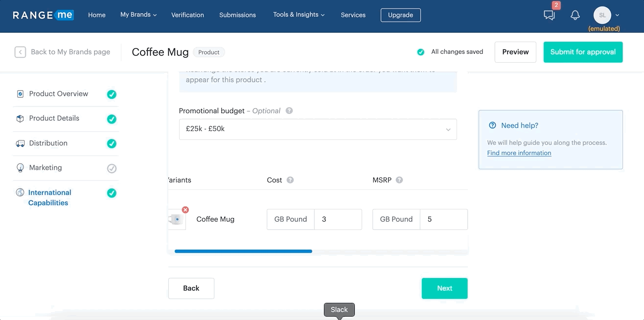Open the Promotional budget dropdown
Viewport: 644px width, 320px height.
pos(318,129)
